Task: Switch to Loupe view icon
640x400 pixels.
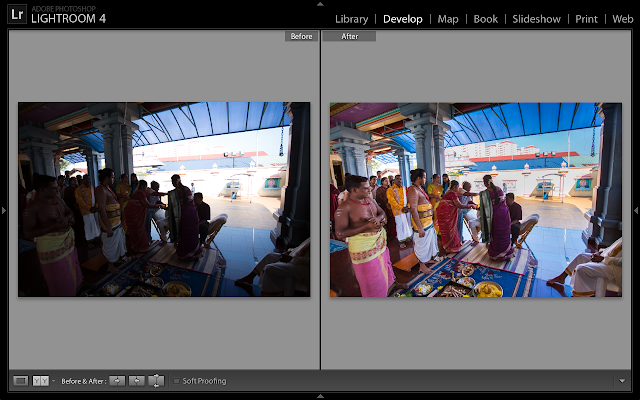Action: (x=20, y=381)
